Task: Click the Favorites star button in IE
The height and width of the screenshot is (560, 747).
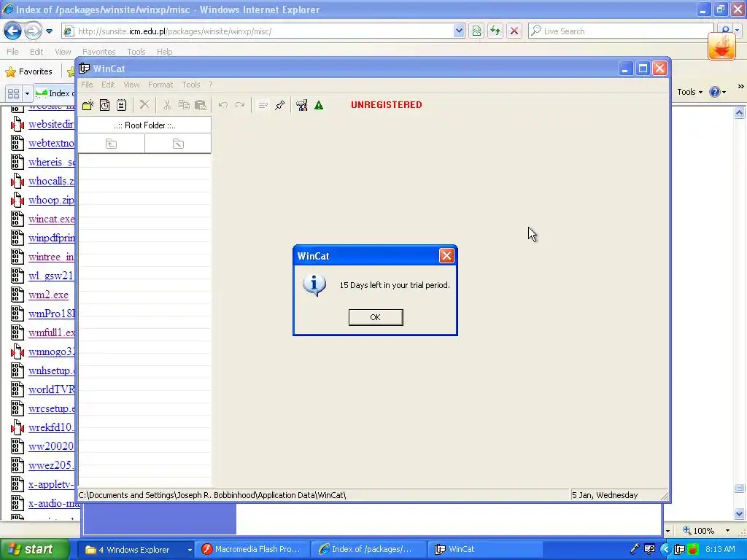Action: pos(28,71)
